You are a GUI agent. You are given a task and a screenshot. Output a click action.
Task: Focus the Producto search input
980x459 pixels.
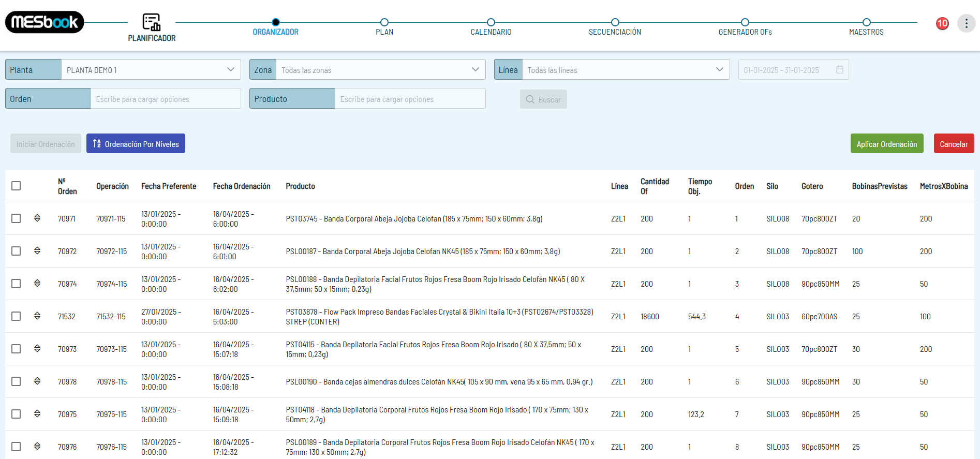coord(409,99)
